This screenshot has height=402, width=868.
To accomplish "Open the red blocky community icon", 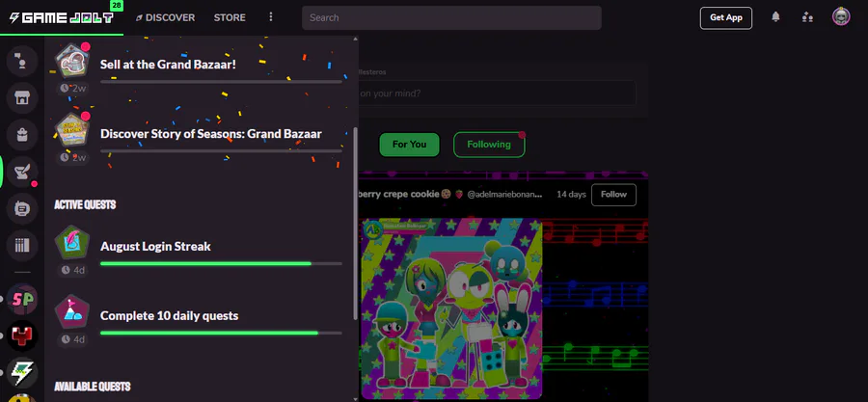I will point(22,335).
